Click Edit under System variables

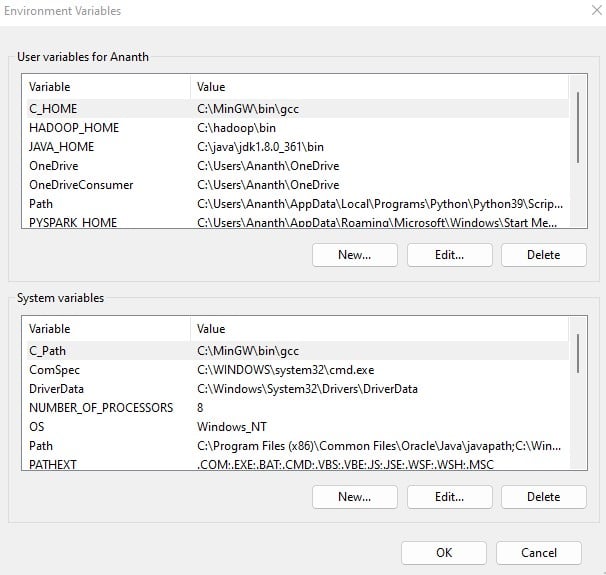[449, 497]
